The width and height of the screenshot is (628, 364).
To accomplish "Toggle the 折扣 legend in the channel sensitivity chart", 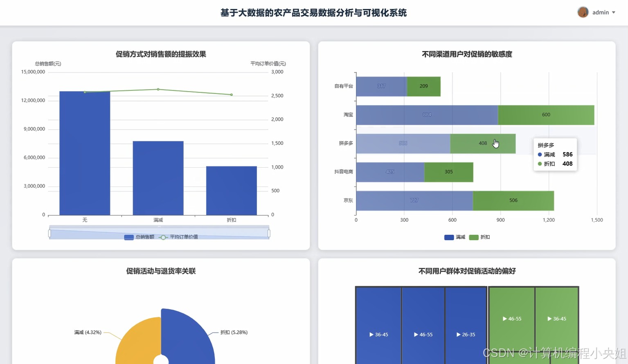I will click(479, 237).
